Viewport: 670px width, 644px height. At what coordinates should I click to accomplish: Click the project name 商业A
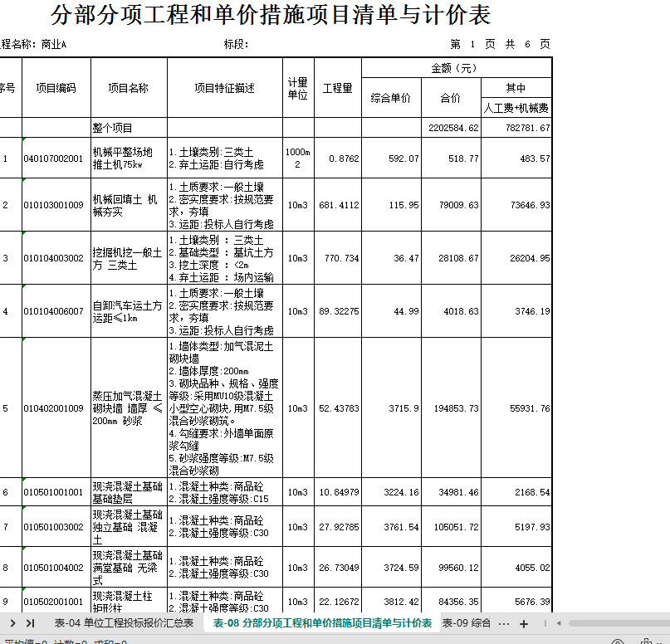[54, 44]
